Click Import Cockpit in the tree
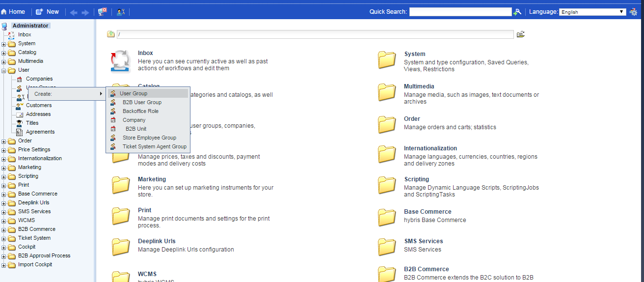Viewport: 644px width, 282px height. (x=35, y=264)
